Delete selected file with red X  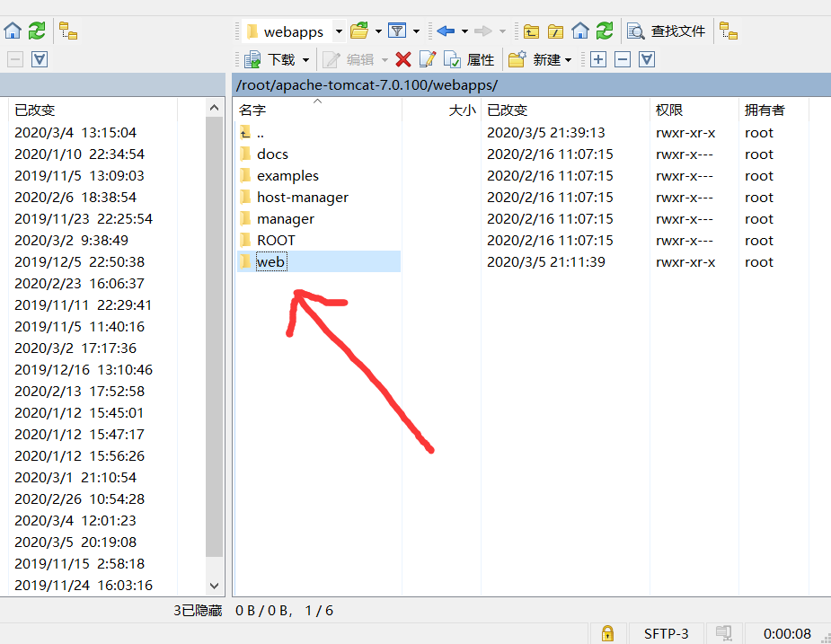pyautogui.click(x=403, y=59)
